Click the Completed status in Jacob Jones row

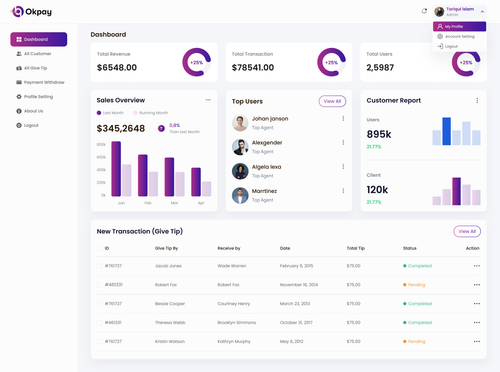click(417, 266)
